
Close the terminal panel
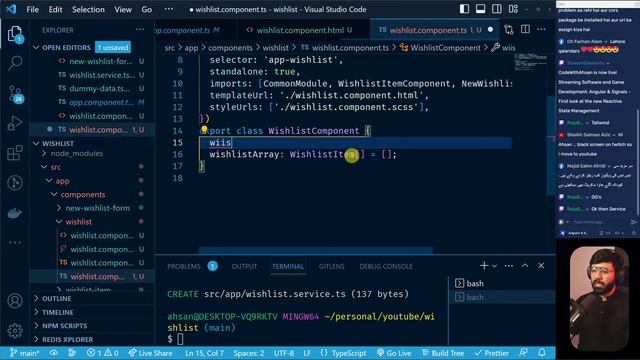point(541,266)
